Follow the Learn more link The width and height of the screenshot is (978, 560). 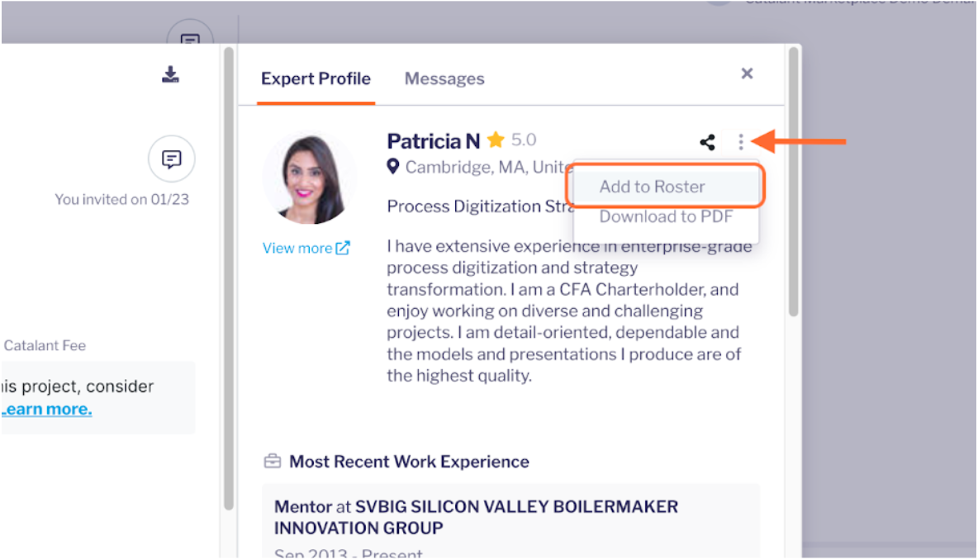coord(47,409)
